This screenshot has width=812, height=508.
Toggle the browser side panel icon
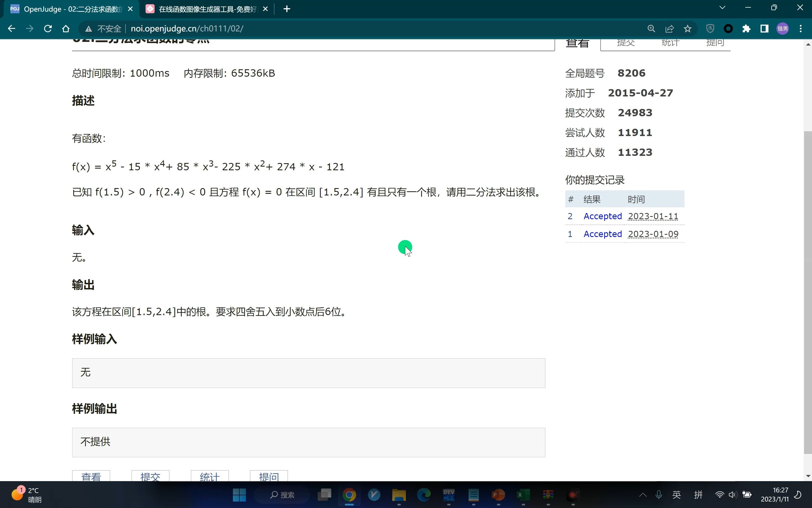[x=764, y=29]
